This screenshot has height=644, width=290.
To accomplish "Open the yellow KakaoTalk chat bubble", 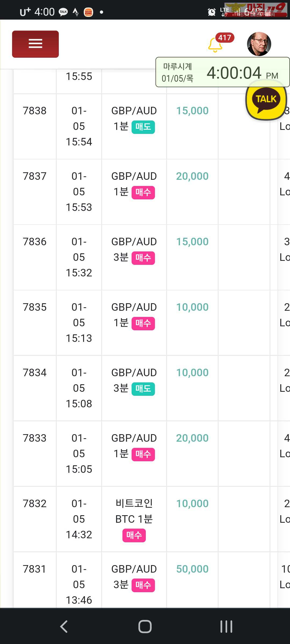I will (x=266, y=100).
